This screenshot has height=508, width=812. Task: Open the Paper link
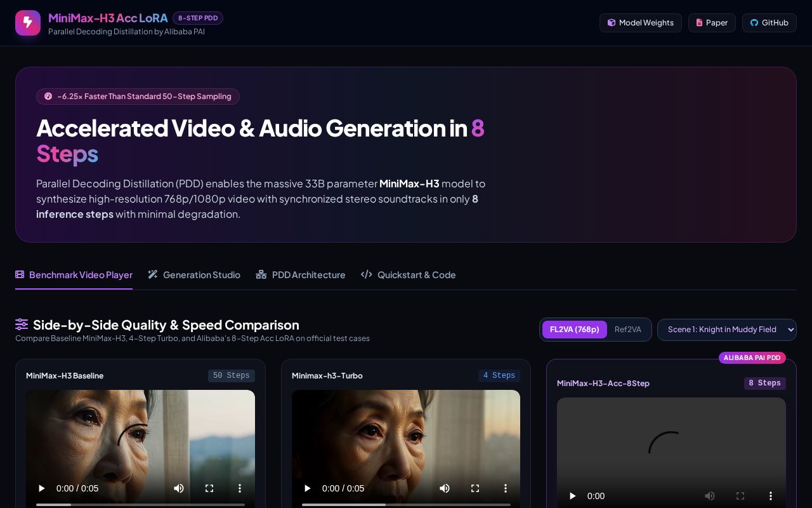coord(712,23)
